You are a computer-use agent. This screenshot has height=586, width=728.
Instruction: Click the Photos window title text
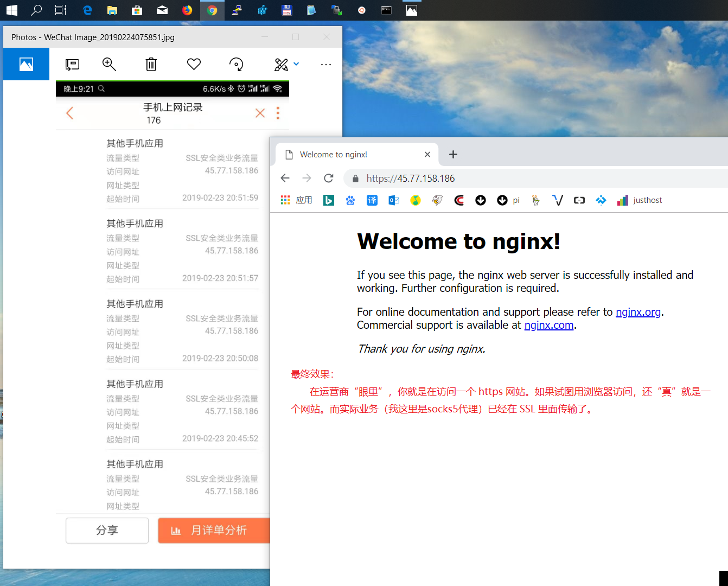point(93,37)
